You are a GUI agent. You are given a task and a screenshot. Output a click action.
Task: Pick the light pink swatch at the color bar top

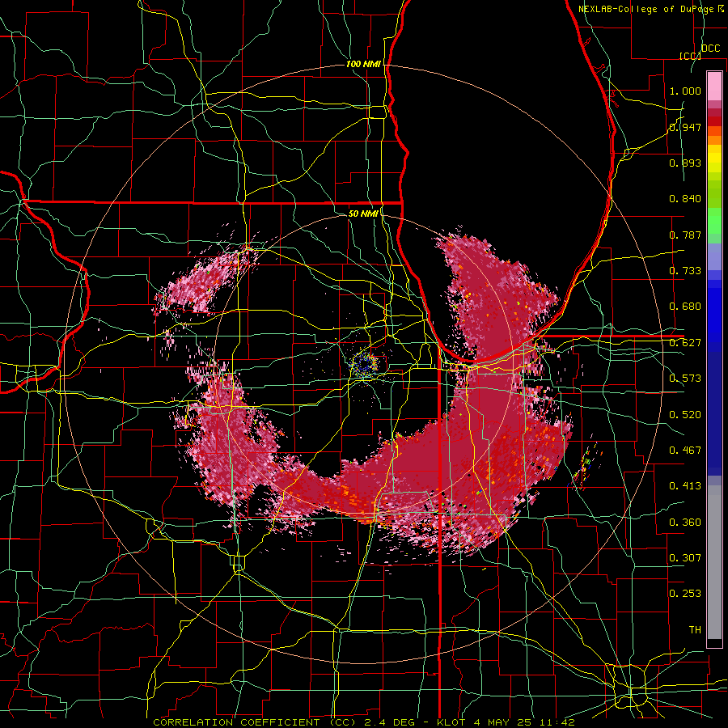coord(714,86)
